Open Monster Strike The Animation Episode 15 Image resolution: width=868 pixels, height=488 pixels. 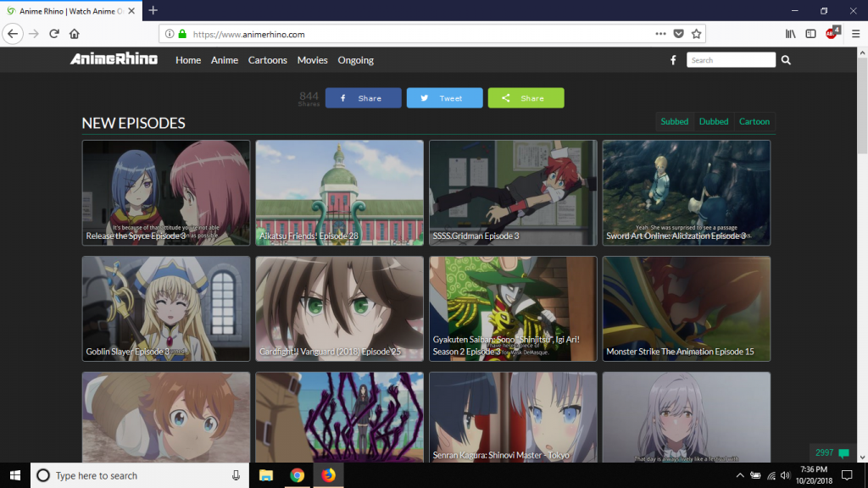point(687,308)
